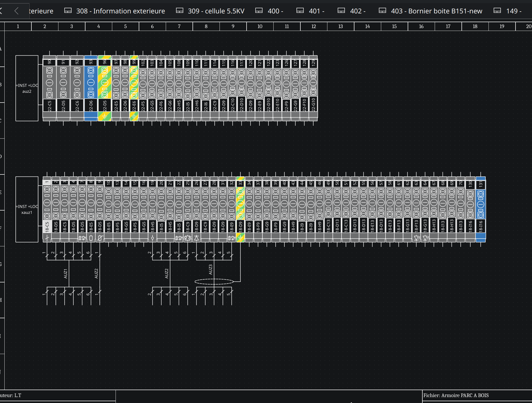Viewport: 532px width, 403px height.
Task: Open the 309 - cellule 5.5KV tab
Action: (210, 11)
